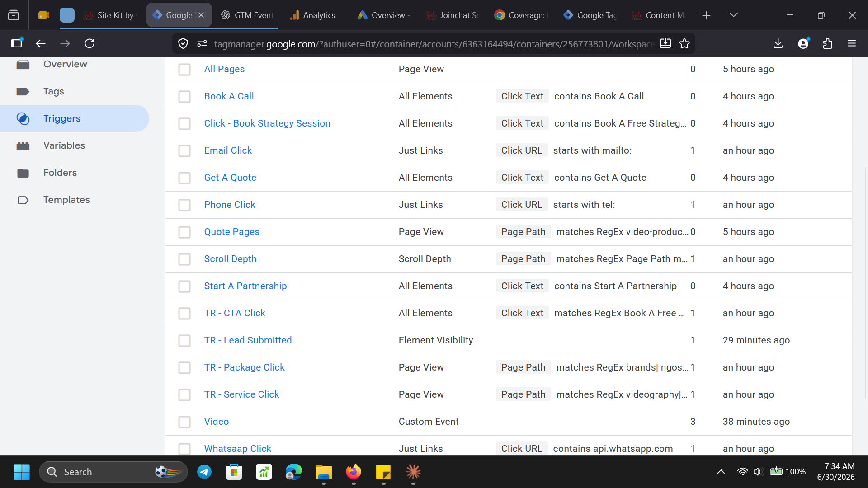
Task: Click the Triggers sidebar icon
Action: pos(23,119)
